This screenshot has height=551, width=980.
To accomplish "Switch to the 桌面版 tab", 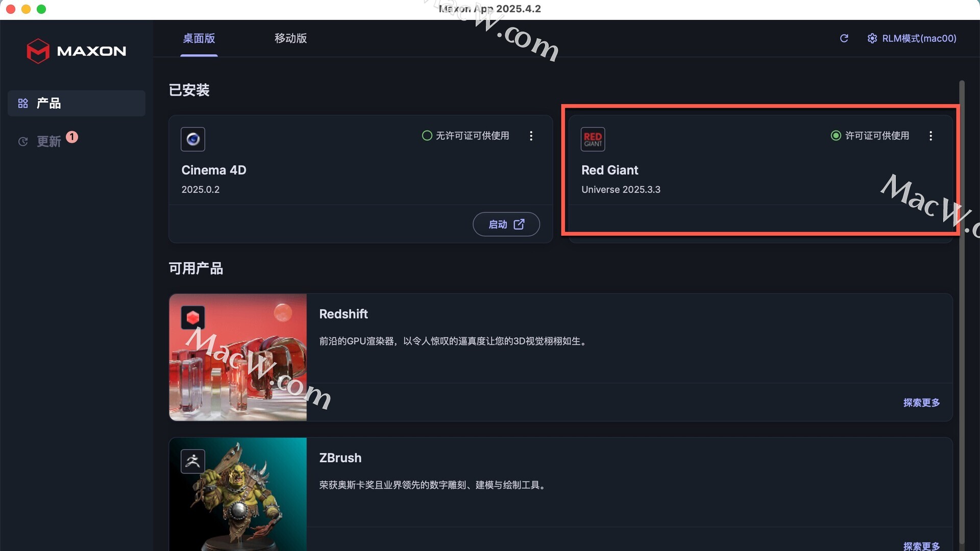I will pos(199,38).
